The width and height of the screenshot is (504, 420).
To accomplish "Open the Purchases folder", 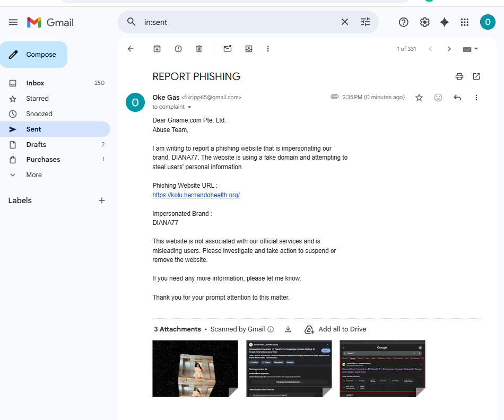I will pos(55,160).
